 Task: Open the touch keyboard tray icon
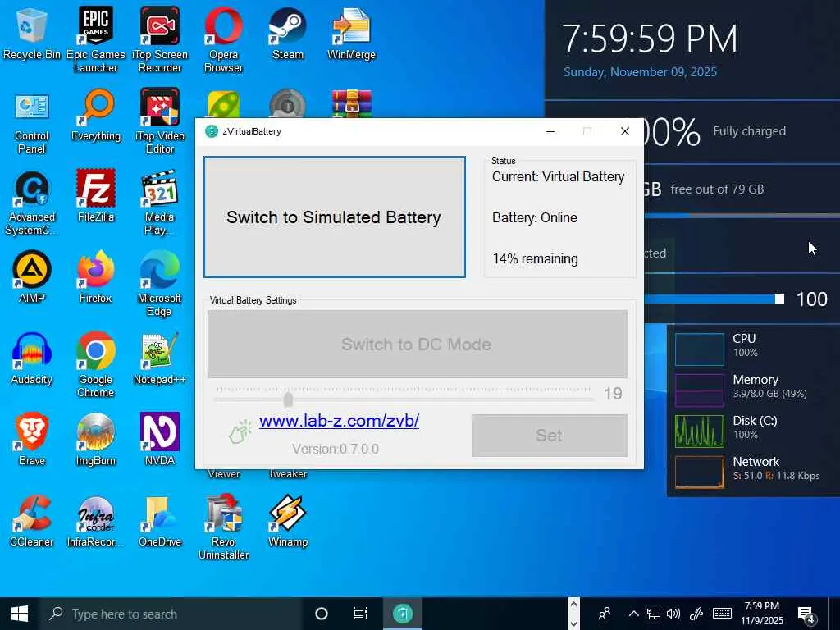[x=722, y=614]
